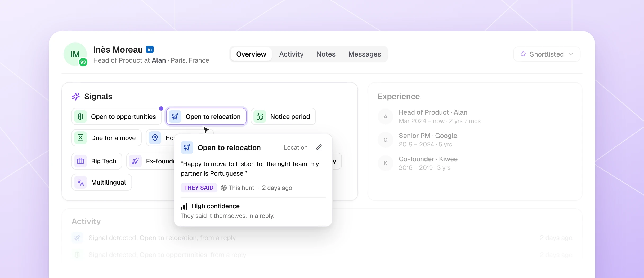Viewport: 644px width, 278px height.
Task: Click the THEY SAID badge
Action: pos(199,188)
